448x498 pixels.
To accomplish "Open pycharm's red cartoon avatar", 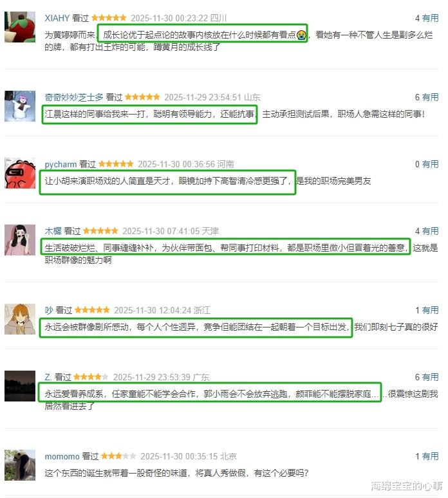I will click(20, 173).
